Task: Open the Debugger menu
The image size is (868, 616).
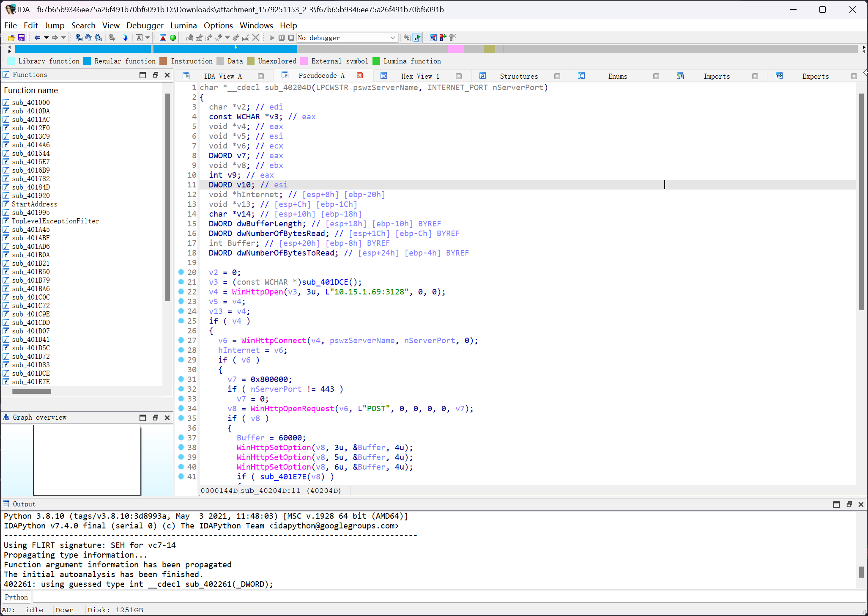Action: [145, 25]
